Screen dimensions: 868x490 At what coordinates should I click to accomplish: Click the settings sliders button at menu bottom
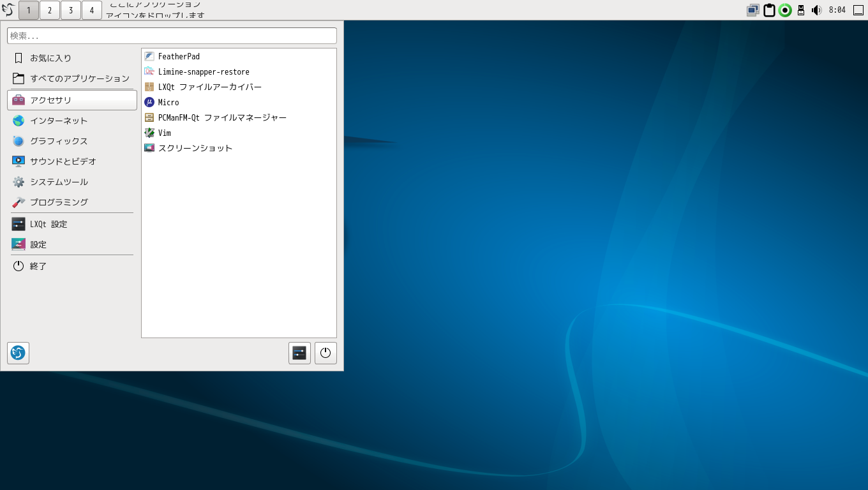(299, 353)
